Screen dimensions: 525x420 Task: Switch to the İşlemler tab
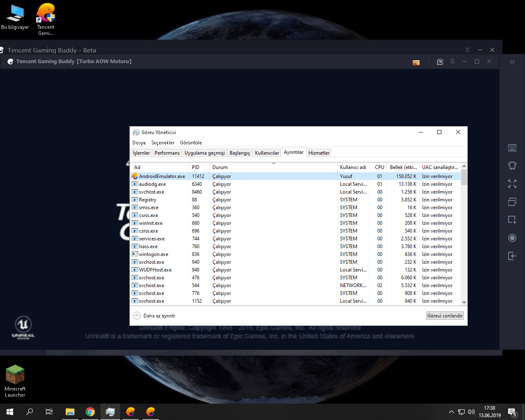coord(141,153)
